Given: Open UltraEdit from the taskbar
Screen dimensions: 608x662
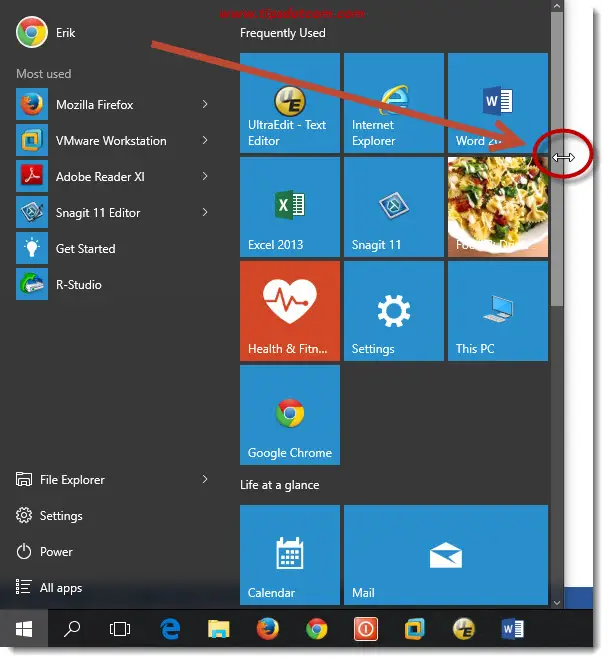Looking at the screenshot, I should 464,629.
